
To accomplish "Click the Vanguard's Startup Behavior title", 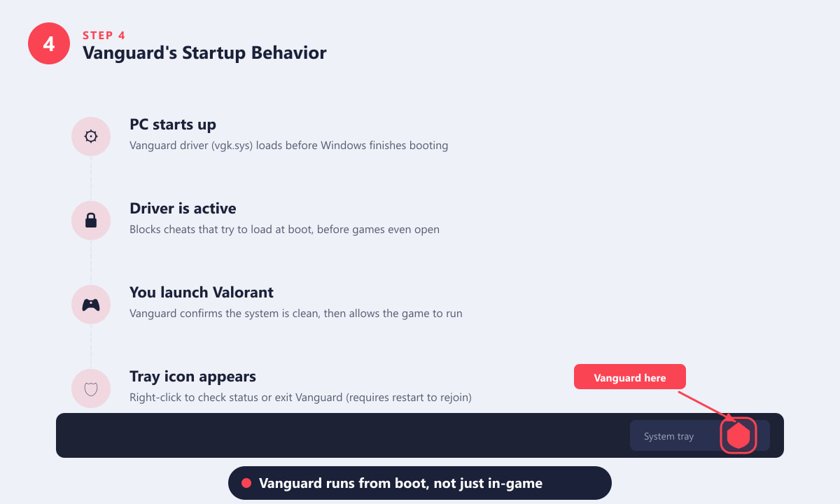I will pyautogui.click(x=204, y=52).
